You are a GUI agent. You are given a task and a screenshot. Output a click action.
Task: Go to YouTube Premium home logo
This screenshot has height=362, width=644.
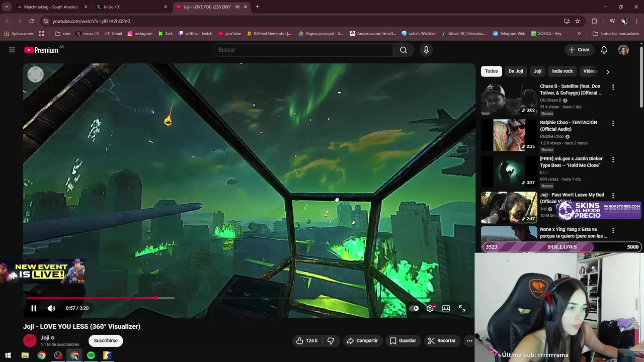point(42,50)
